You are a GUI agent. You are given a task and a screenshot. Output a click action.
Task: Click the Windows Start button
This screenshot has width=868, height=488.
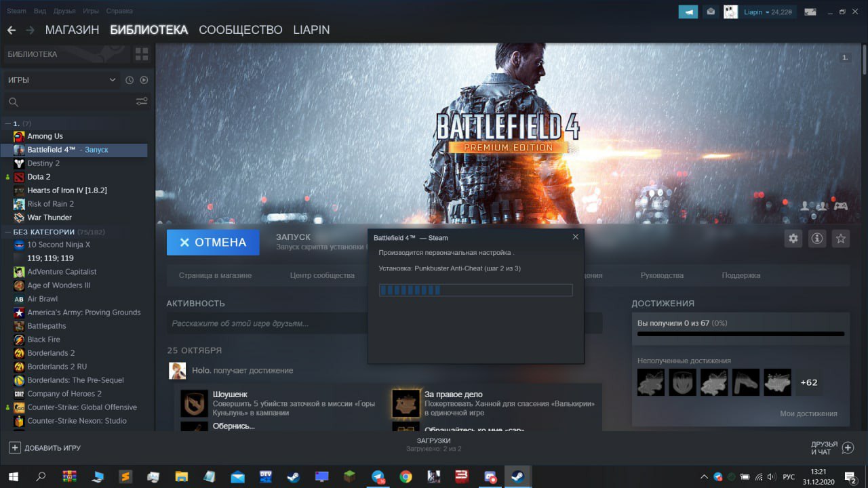point(13,476)
